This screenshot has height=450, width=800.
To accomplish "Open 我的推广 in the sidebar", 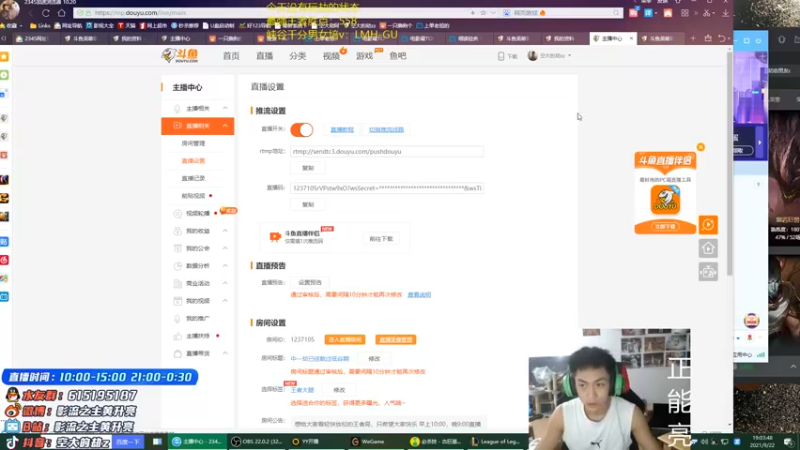I will click(197, 318).
